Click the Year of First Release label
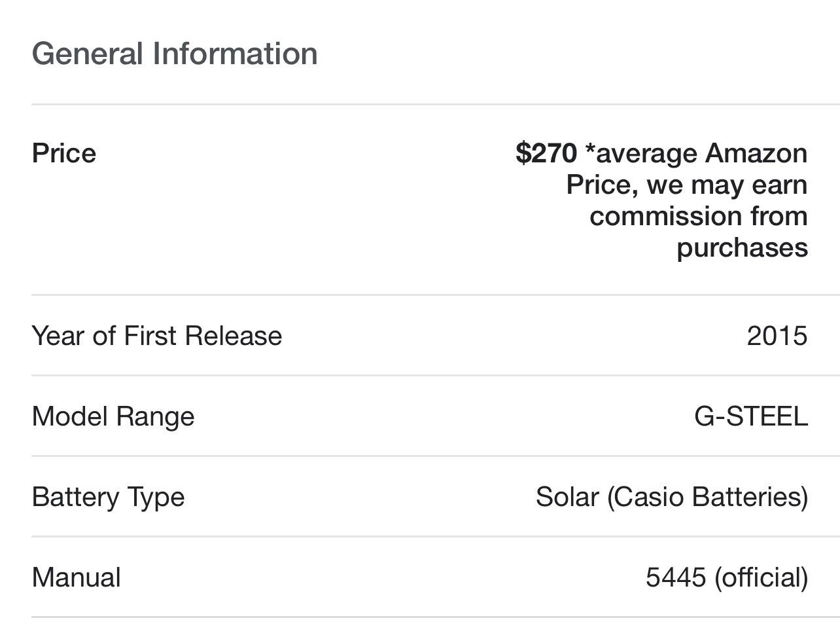Viewport: 840px width, 637px height. [x=157, y=336]
